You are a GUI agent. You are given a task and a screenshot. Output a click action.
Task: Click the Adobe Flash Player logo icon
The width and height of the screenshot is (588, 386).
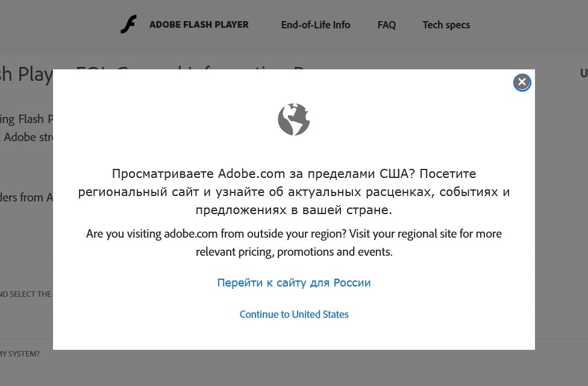coord(128,24)
